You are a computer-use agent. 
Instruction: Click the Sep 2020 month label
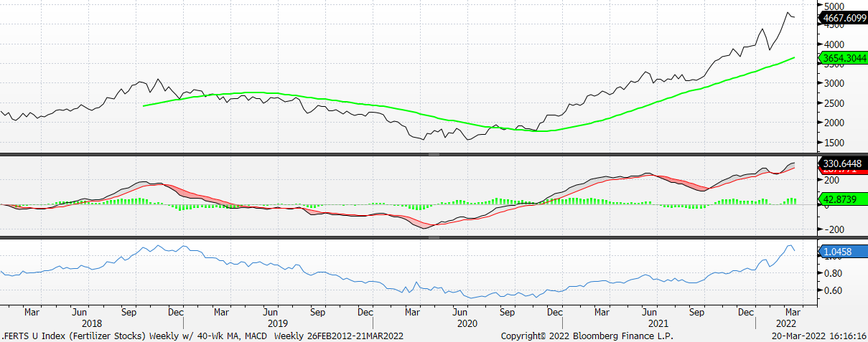tap(507, 313)
